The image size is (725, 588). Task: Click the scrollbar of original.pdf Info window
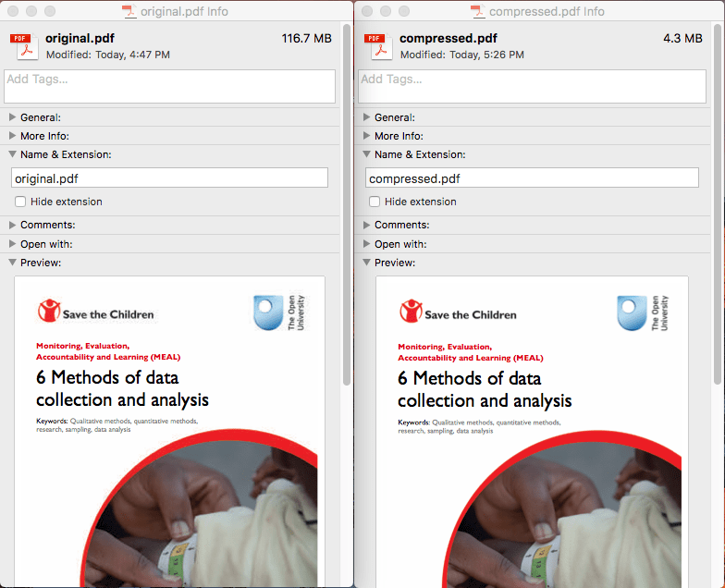pyautogui.click(x=347, y=203)
